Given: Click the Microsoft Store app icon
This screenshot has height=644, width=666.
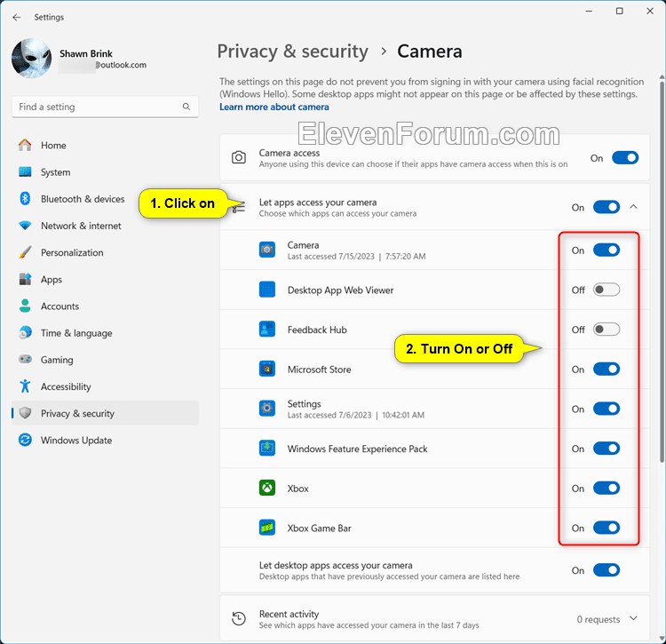Looking at the screenshot, I should click(267, 369).
